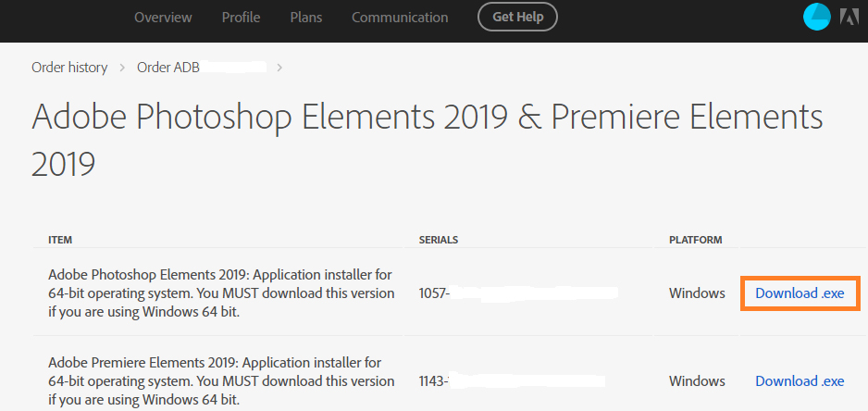Download .exe for Photoshop Elements 2019
868x411 pixels.
coord(800,293)
